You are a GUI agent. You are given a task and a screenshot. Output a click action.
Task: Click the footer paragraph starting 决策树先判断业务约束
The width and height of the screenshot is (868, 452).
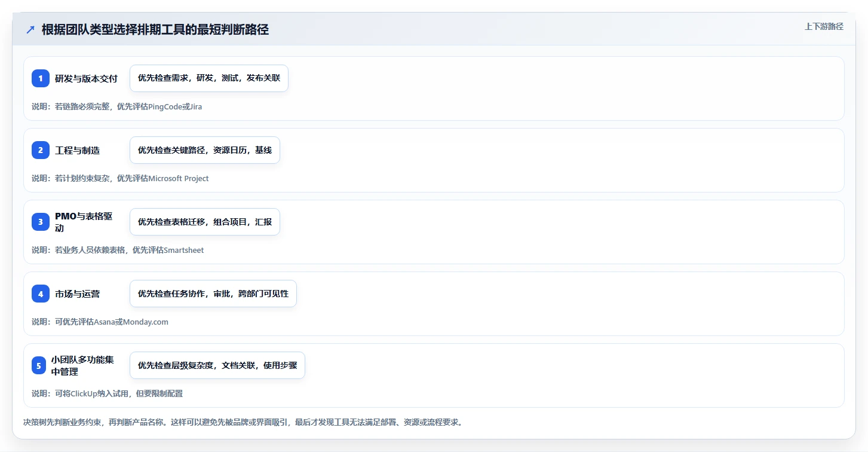[243, 422]
